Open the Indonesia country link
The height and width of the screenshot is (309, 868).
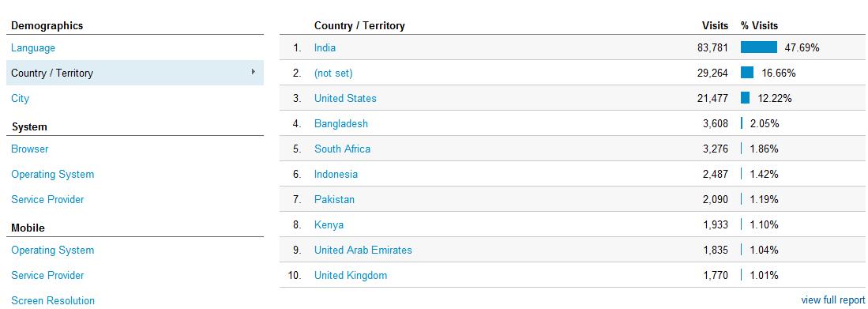coord(336,175)
